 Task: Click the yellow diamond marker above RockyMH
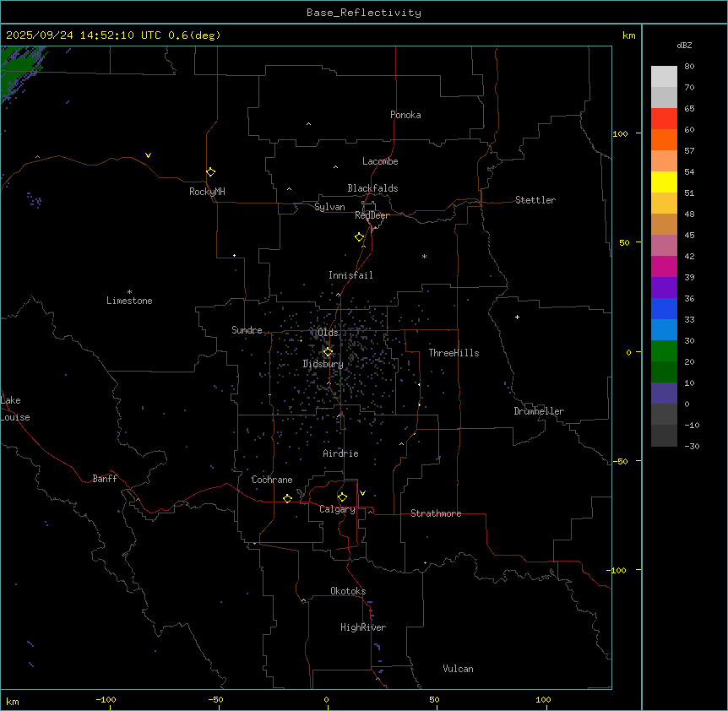coord(210,171)
